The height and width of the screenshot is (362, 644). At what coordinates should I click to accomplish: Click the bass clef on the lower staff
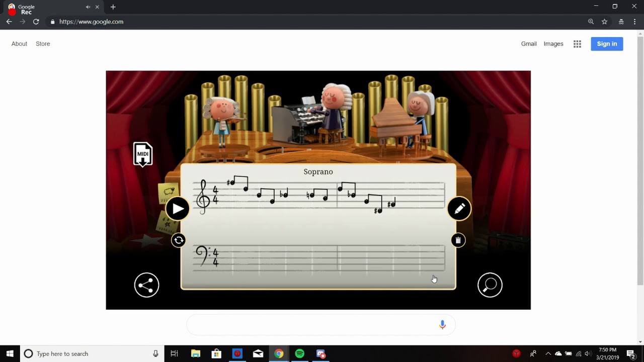click(x=203, y=256)
